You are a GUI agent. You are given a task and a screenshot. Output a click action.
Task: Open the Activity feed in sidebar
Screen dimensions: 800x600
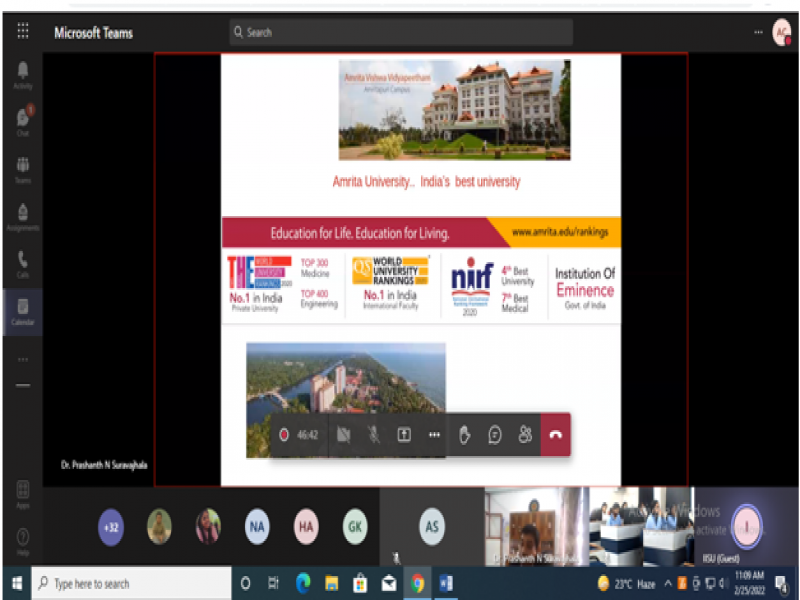22,74
